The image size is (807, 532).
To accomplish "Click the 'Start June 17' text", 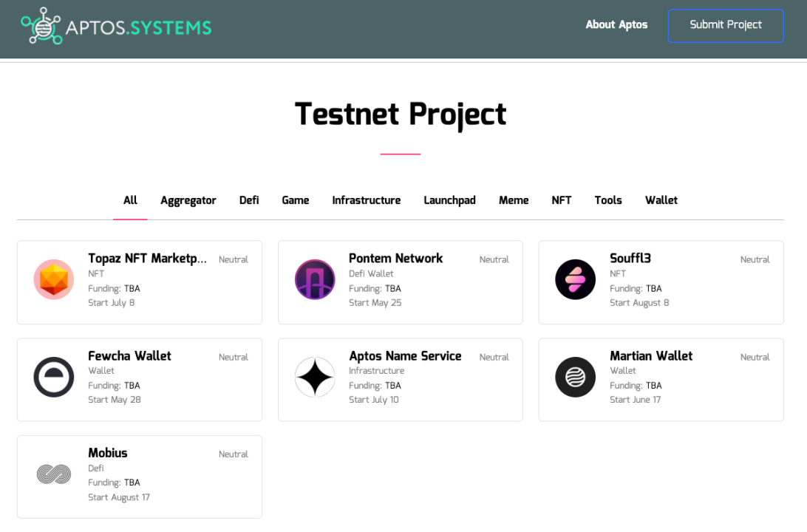I will tap(635, 400).
